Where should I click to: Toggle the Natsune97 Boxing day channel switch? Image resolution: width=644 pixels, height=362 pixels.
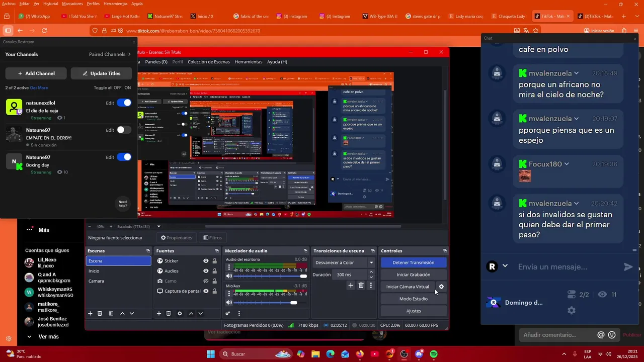pyautogui.click(x=124, y=157)
